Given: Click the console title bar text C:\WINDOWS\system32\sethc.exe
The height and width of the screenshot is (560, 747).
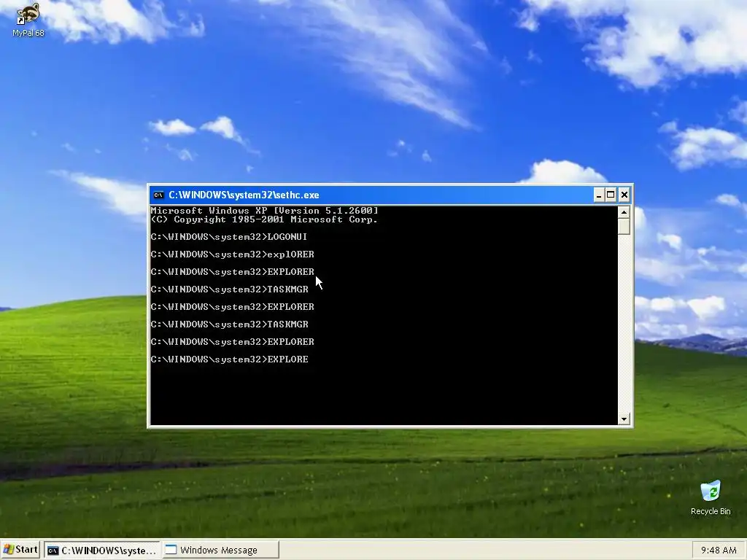Looking at the screenshot, I should click(x=244, y=195).
